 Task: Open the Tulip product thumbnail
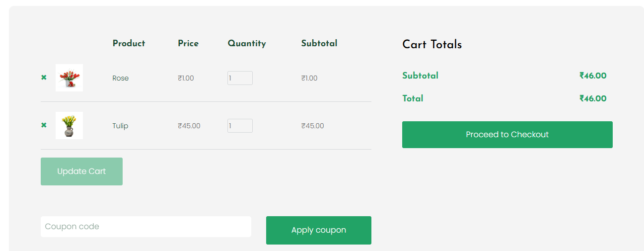pos(69,125)
